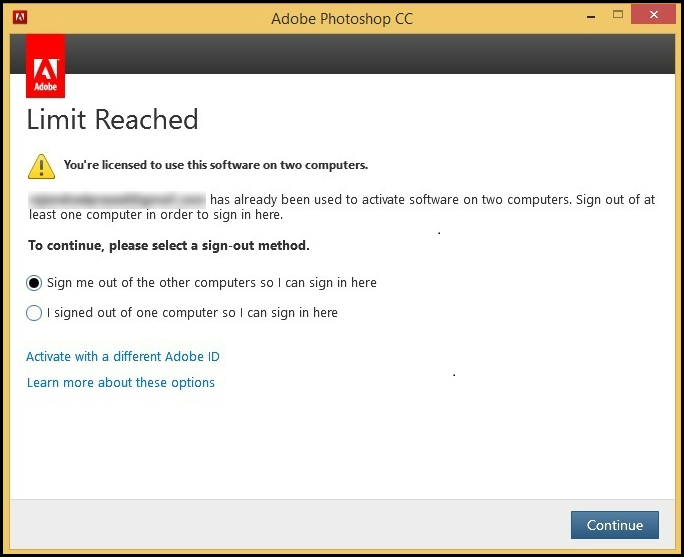Click the dark header band beside the Adobe logo
Image resolution: width=684 pixels, height=557 pixels.
[x=370, y=54]
